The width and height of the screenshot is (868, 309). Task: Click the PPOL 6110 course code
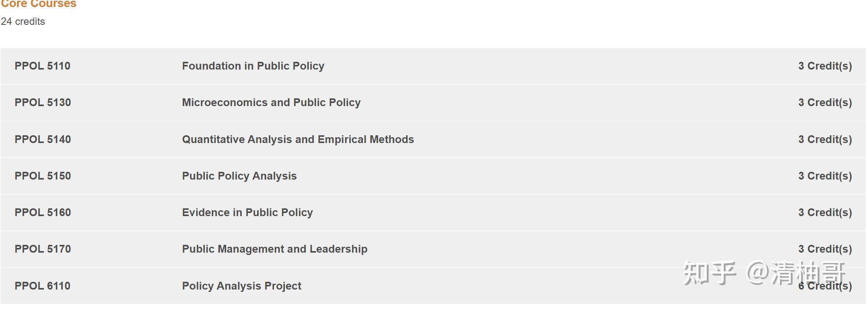click(x=42, y=286)
